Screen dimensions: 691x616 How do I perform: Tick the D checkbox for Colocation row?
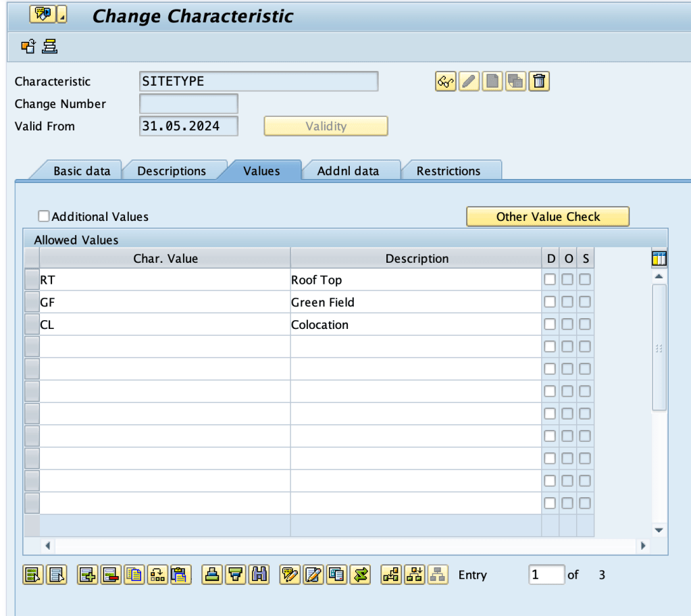550,324
